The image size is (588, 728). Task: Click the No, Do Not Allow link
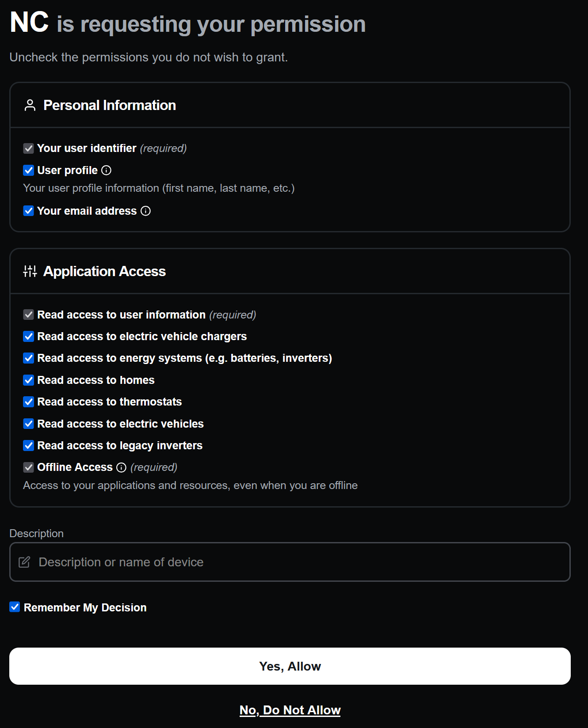pyautogui.click(x=290, y=710)
